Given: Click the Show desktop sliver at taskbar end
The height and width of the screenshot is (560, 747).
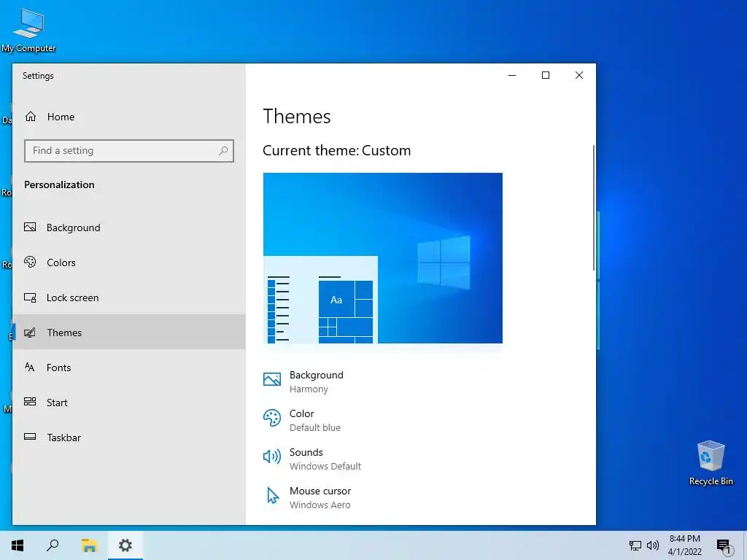Looking at the screenshot, I should 745,545.
